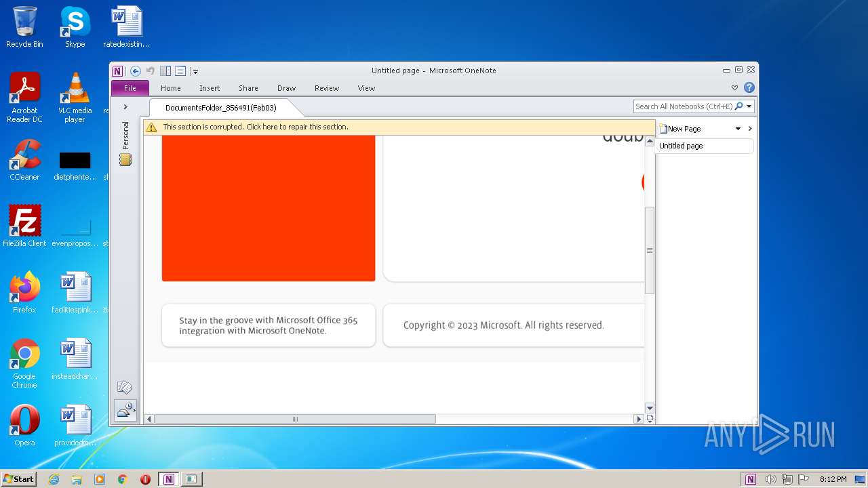Click the Undo arrow in quick access toolbar

click(151, 71)
